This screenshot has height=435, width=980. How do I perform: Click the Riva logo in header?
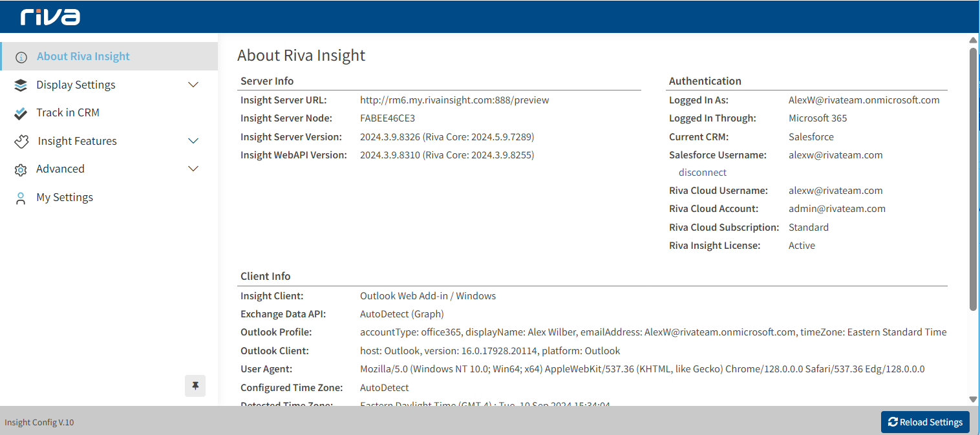click(x=50, y=17)
